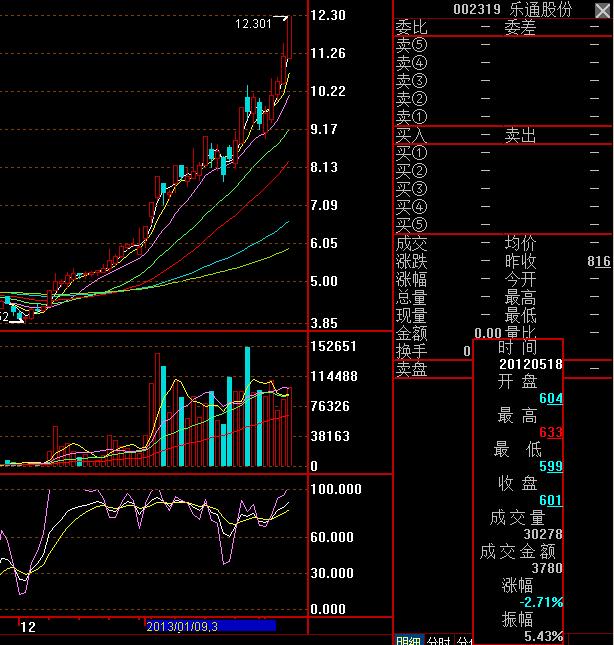Click the 卖盘 row label
The width and height of the screenshot is (614, 645).
click(411, 369)
